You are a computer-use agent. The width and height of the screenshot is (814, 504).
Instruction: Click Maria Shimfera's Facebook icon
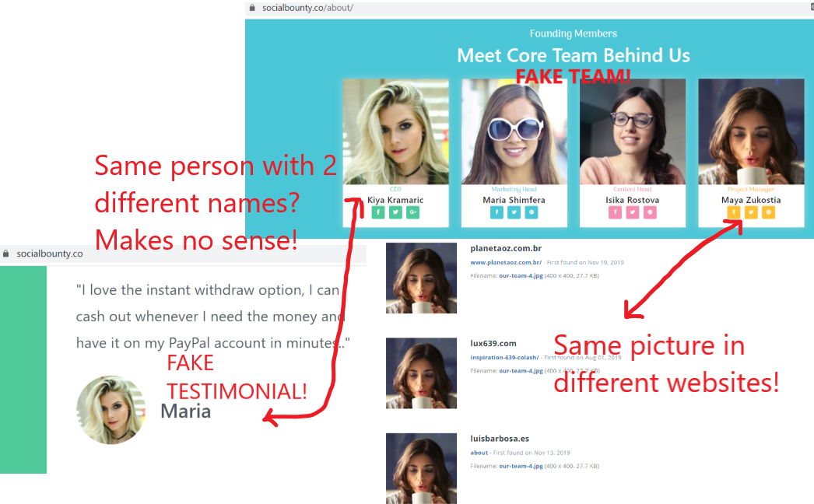click(496, 212)
